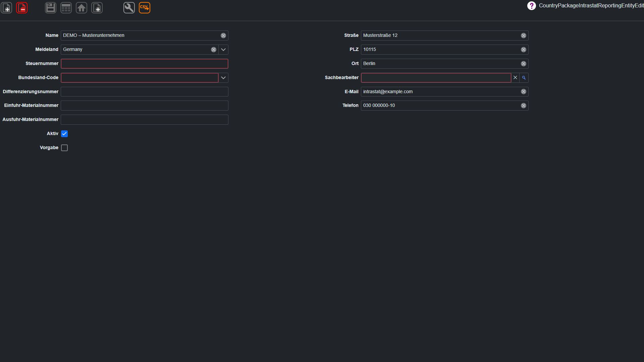
Task: Expand the Bundesland-Code dropdown arrow
Action: 223,78
